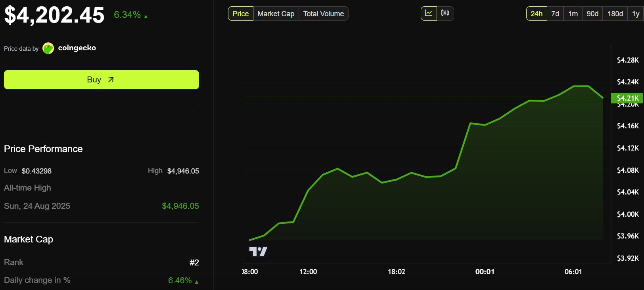
Task: Set chart range to 90d
Action: 592,13
